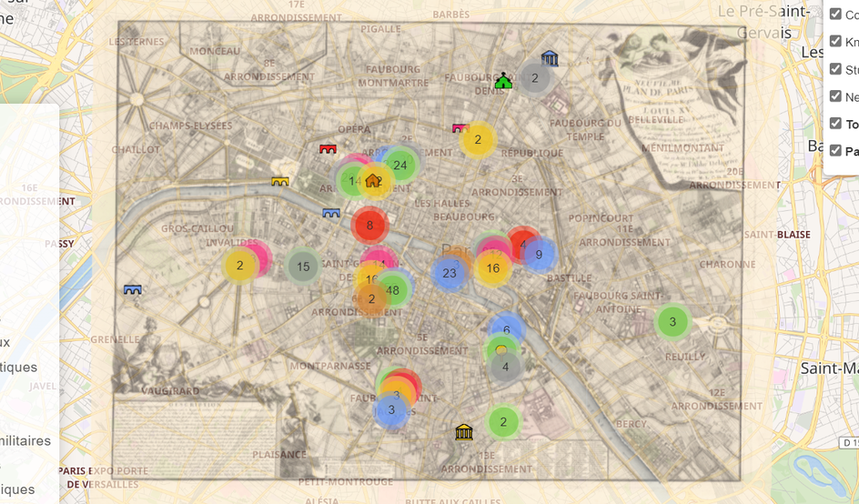Screen dimensions: 859x504
Task: Disable the 'Ne' layer checkbox
Action: tap(835, 96)
